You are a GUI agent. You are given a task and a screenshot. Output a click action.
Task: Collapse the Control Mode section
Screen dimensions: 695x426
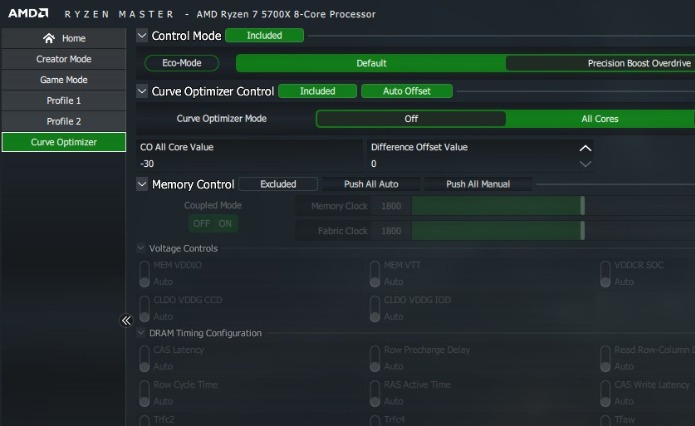click(142, 35)
